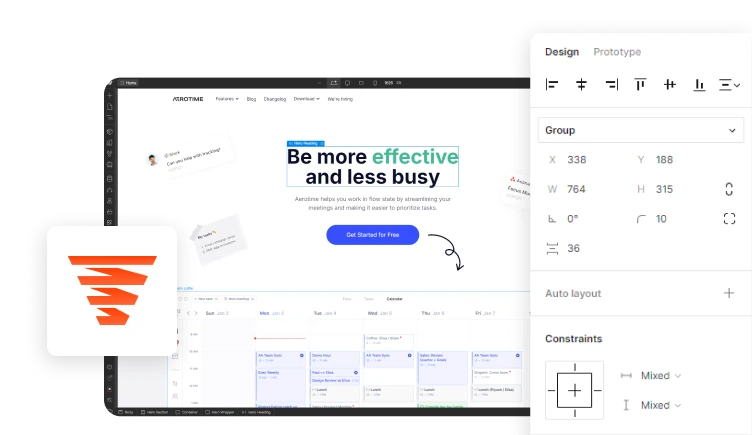Click the corner radius field 10
This screenshot has width=752, height=435.
(661, 219)
